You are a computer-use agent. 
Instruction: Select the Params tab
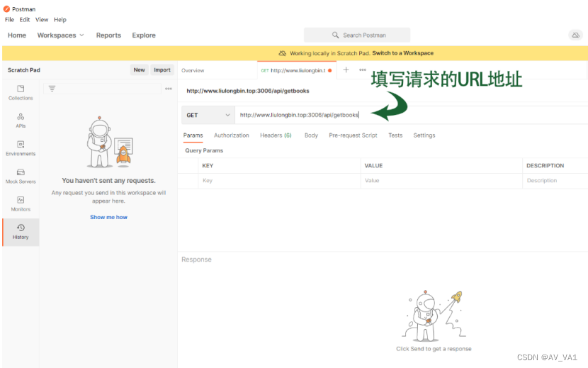(193, 135)
